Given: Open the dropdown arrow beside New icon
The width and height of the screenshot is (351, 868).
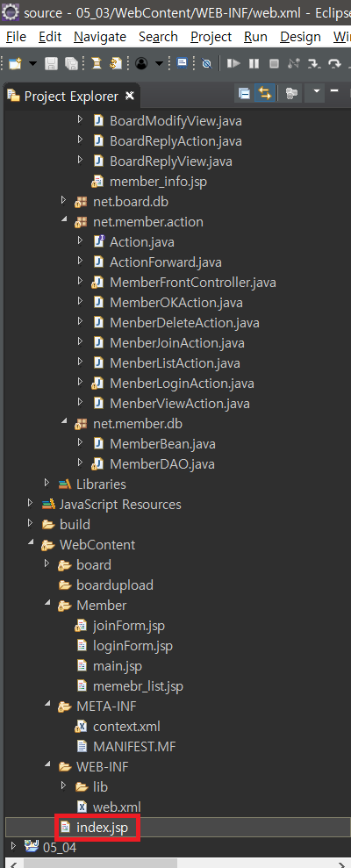Looking at the screenshot, I should [x=32, y=64].
